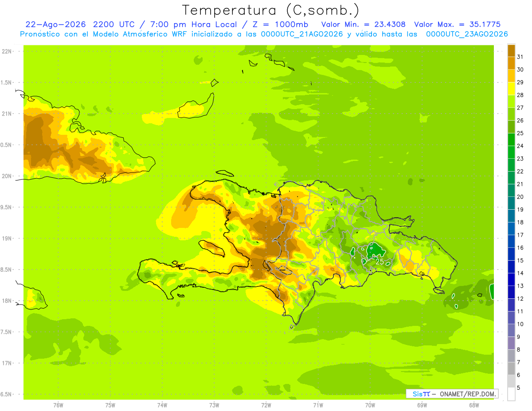Viewport: 532px width, 411px height.
Task: Click legend value 23 on the color scale
Action: tap(520, 159)
